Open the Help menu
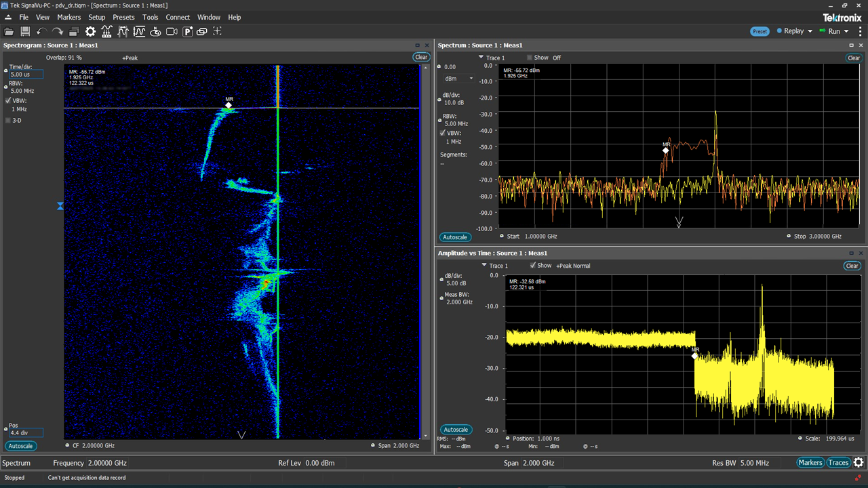 [x=235, y=17]
